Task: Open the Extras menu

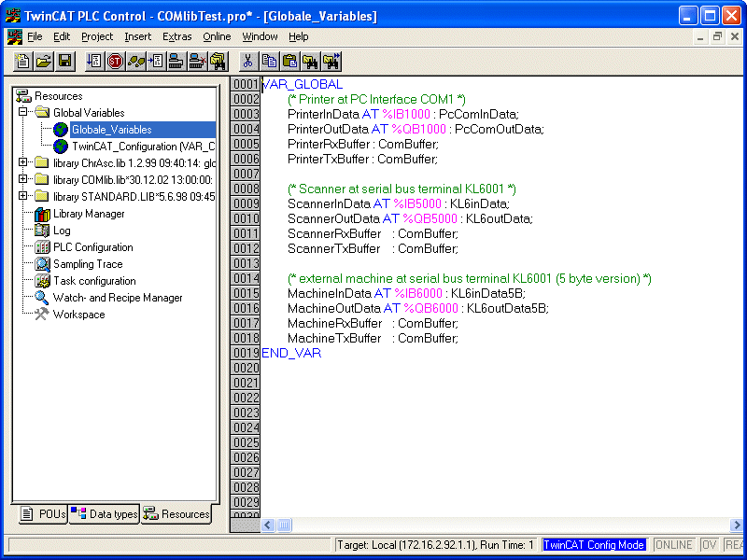Action: (x=177, y=36)
